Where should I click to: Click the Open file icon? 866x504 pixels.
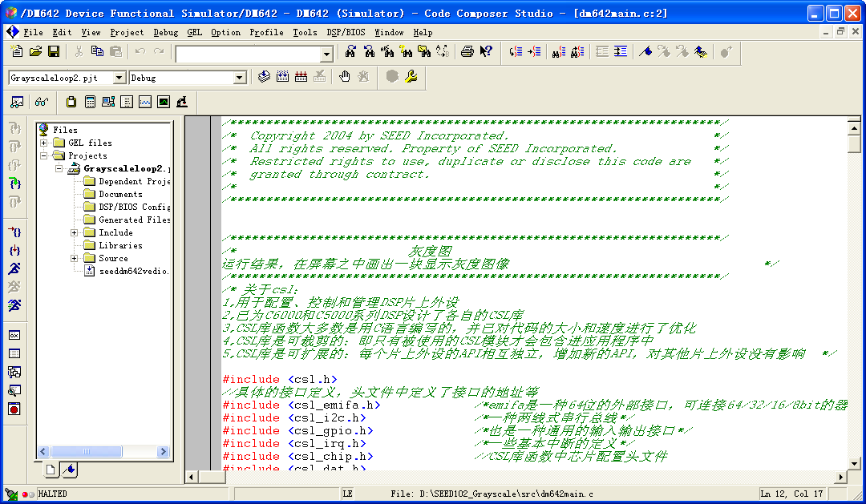click(35, 51)
